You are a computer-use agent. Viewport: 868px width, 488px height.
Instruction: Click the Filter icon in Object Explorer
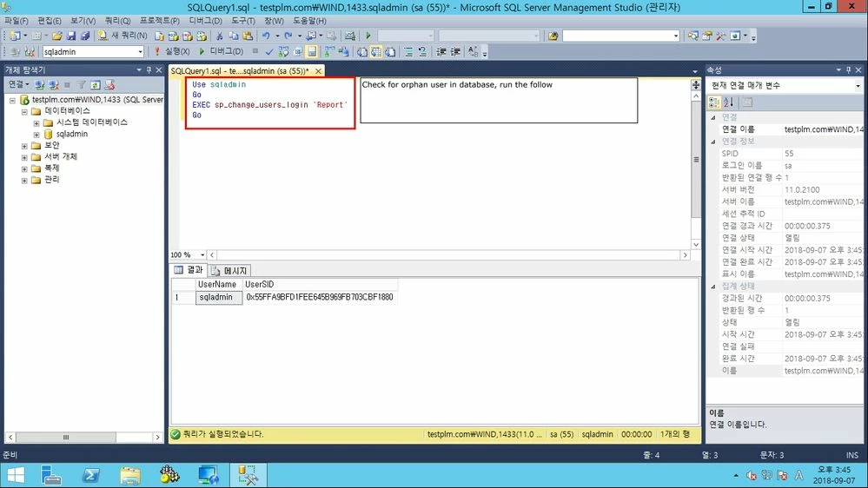click(82, 84)
